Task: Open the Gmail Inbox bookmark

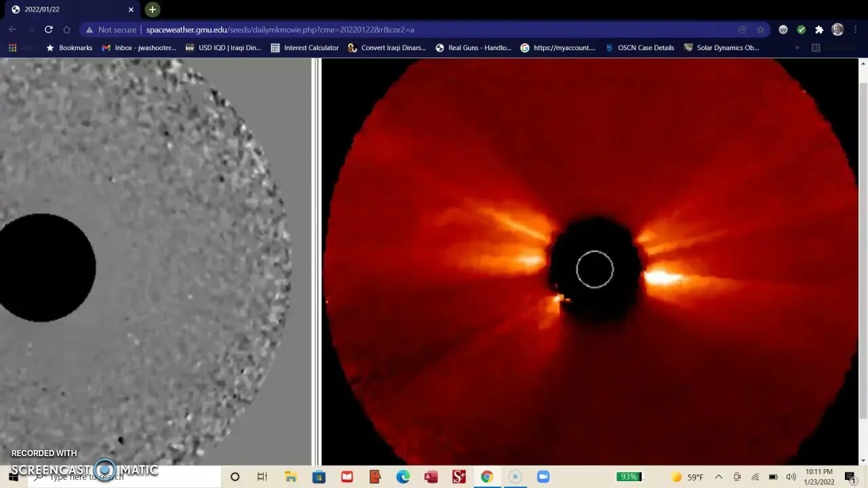Action: tap(139, 47)
